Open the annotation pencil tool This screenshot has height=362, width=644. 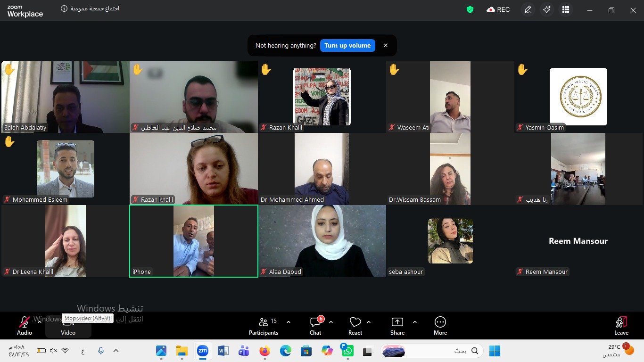[528, 9]
